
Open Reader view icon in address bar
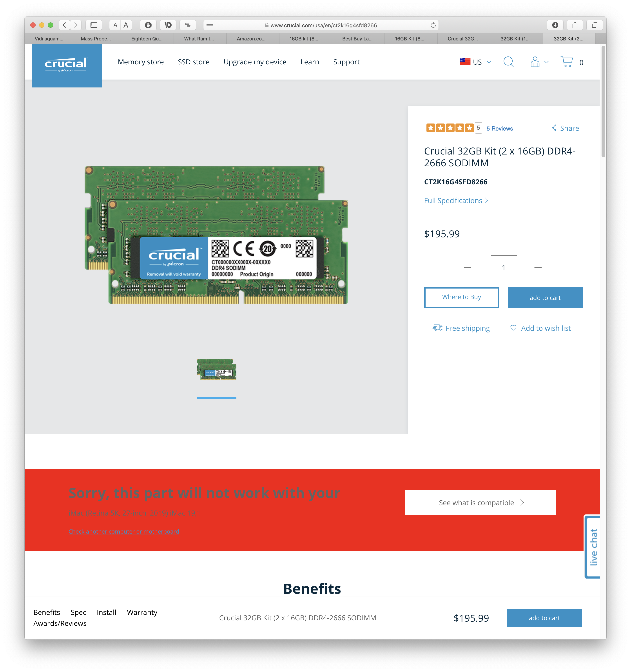[210, 25]
